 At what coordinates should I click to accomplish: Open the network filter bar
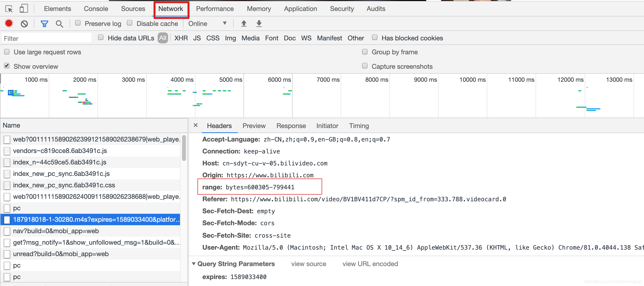coord(44,23)
